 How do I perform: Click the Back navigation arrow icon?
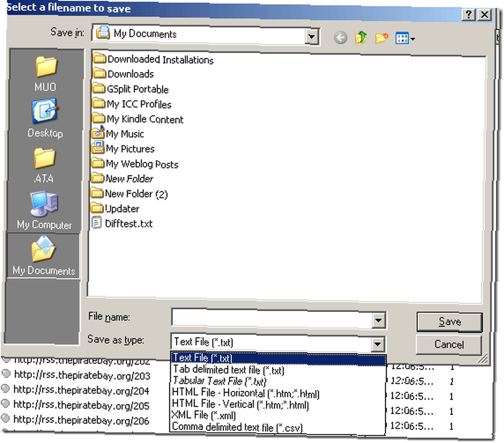click(340, 38)
